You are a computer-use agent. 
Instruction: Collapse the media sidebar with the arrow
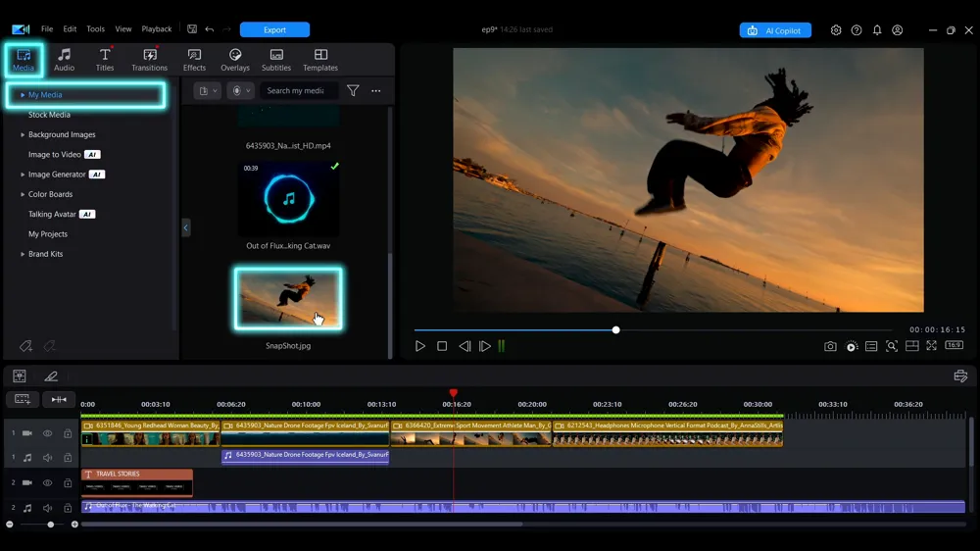pyautogui.click(x=185, y=227)
